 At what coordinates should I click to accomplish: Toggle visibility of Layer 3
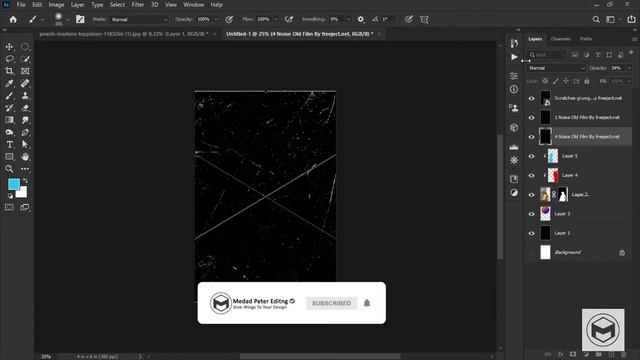click(531, 214)
